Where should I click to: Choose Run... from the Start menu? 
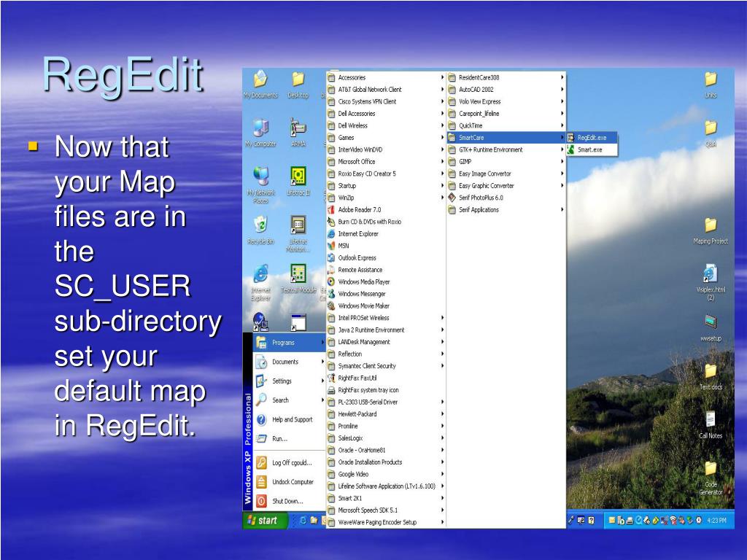click(289, 438)
